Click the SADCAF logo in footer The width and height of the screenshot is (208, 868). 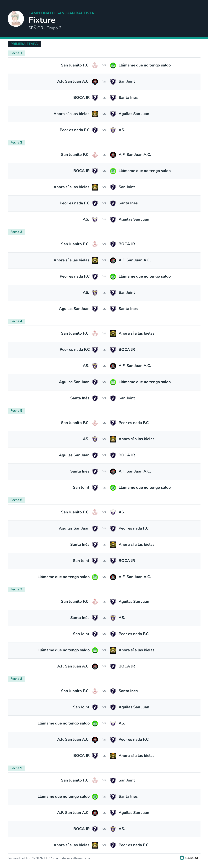(x=190, y=858)
